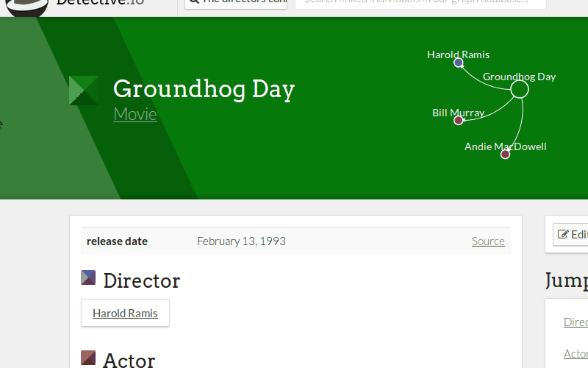The image size is (588, 368).
Task: Click the release date label
Action: click(x=117, y=241)
